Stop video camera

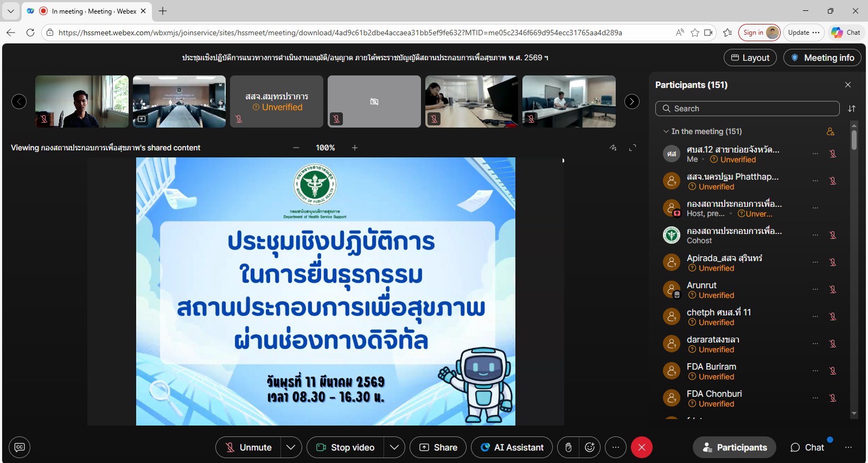pyautogui.click(x=346, y=447)
